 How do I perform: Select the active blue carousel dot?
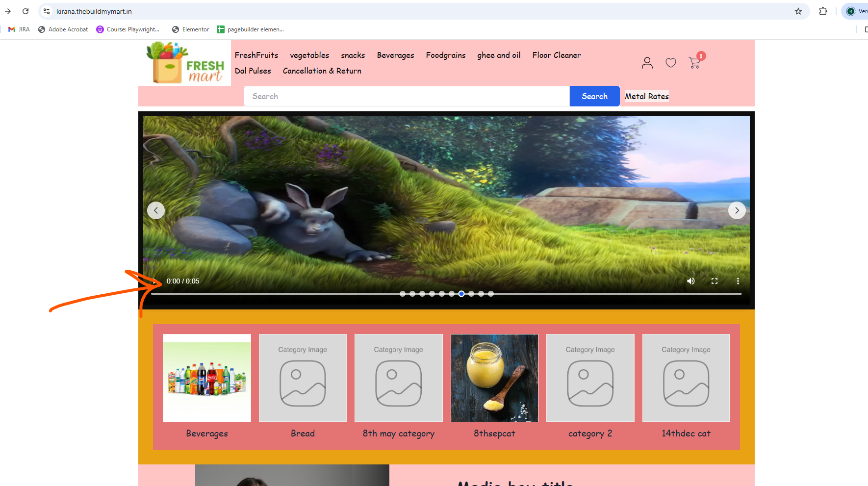coord(461,294)
